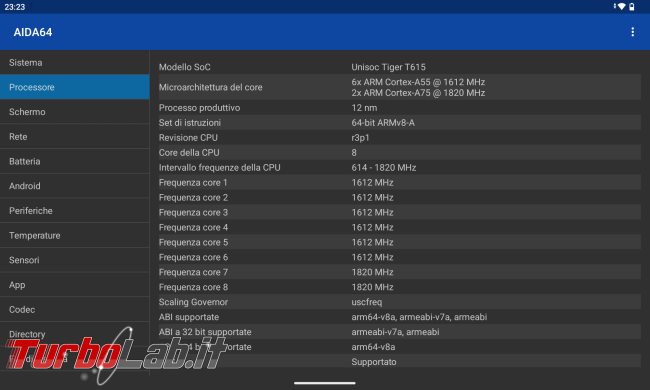Select the 12 nm value
Viewport: 650px width, 390px height.
click(364, 108)
